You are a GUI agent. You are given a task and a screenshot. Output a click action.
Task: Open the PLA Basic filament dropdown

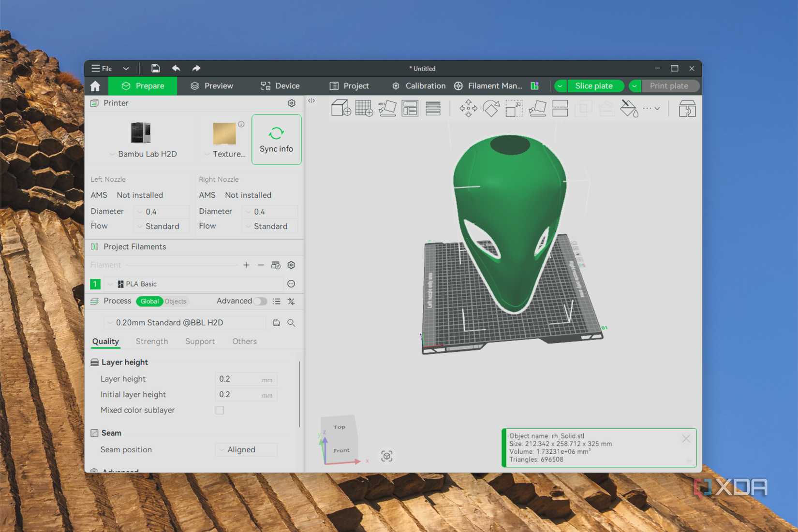193,284
